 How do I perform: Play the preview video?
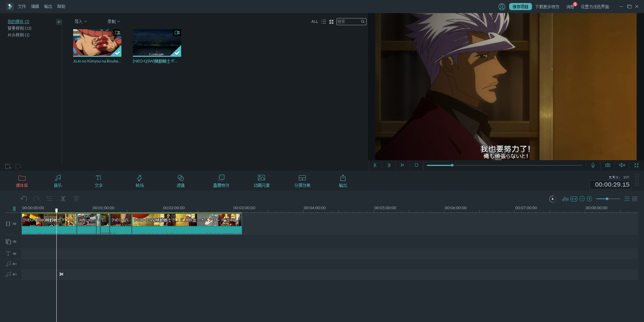pos(402,165)
